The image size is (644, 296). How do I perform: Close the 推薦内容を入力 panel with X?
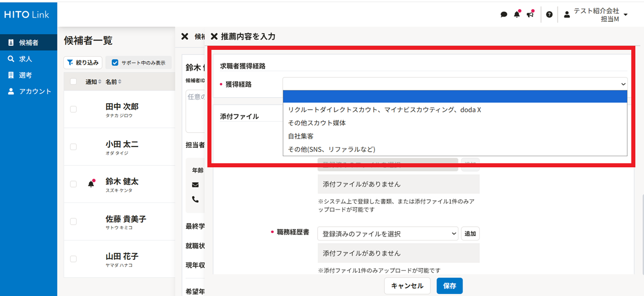[214, 37]
